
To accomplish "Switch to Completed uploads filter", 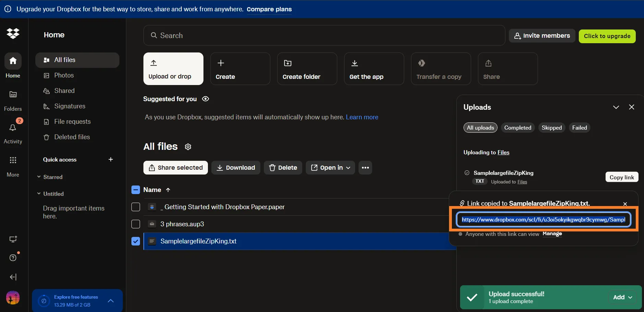I will point(518,128).
